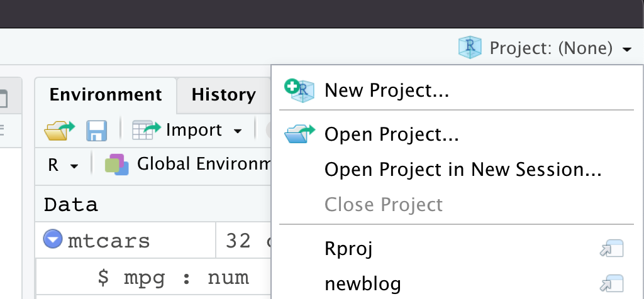Click the Save workspace floppy disk icon
The image size is (644, 299).
(96, 131)
